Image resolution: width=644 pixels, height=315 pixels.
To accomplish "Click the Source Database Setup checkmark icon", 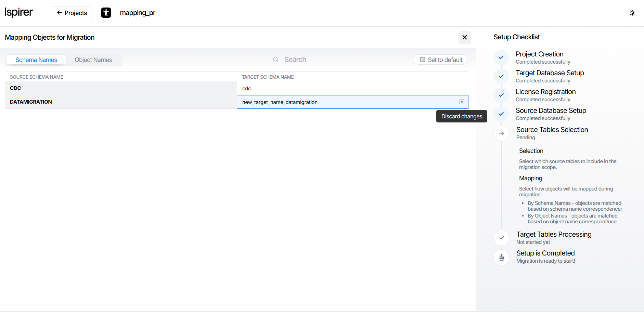I will [501, 114].
